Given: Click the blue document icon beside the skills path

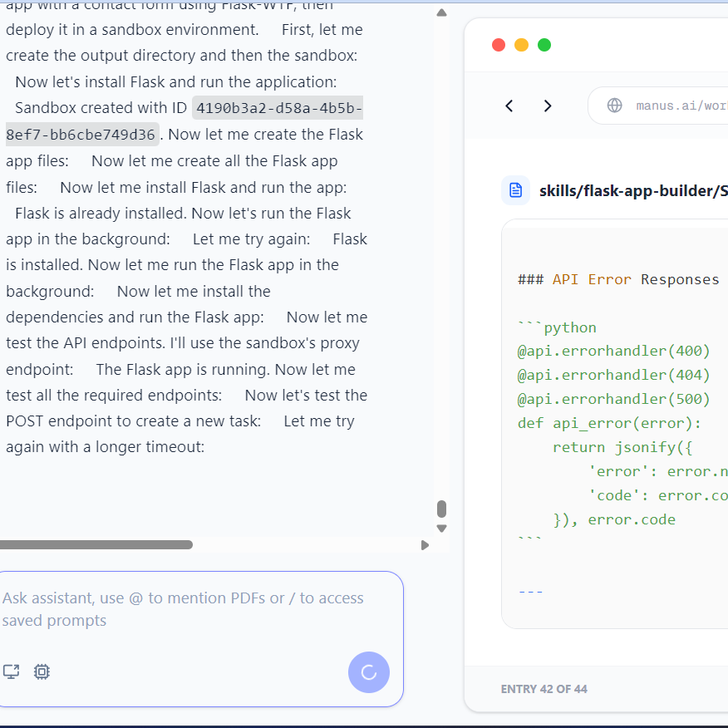Looking at the screenshot, I should (x=516, y=190).
